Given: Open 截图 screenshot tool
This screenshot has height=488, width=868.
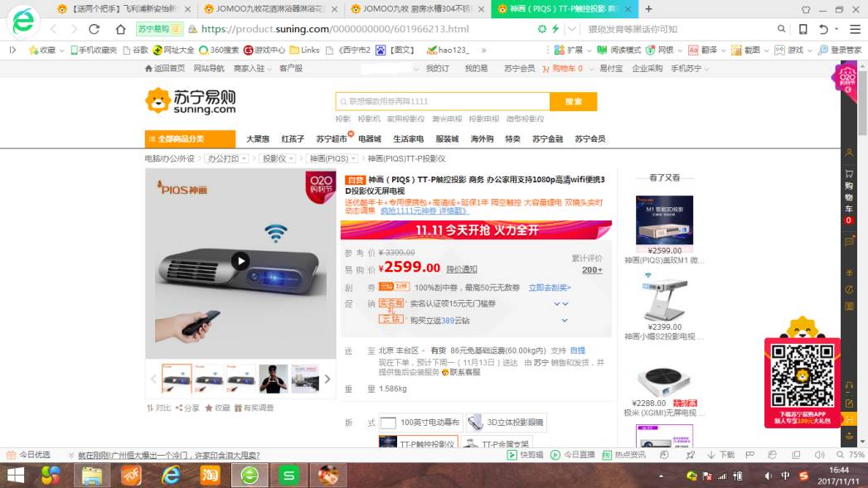Looking at the screenshot, I should coord(746,50).
